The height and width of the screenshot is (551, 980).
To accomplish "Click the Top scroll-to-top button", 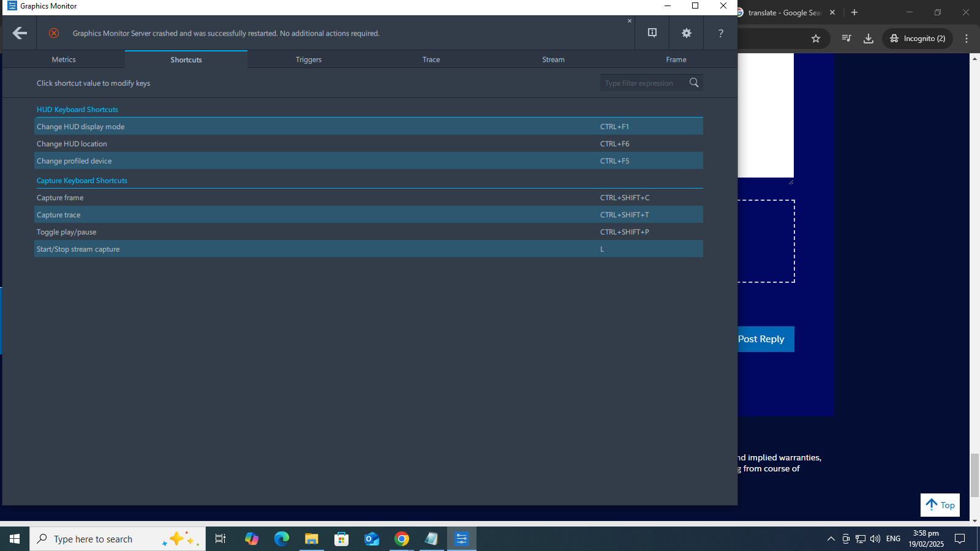I will (x=940, y=505).
